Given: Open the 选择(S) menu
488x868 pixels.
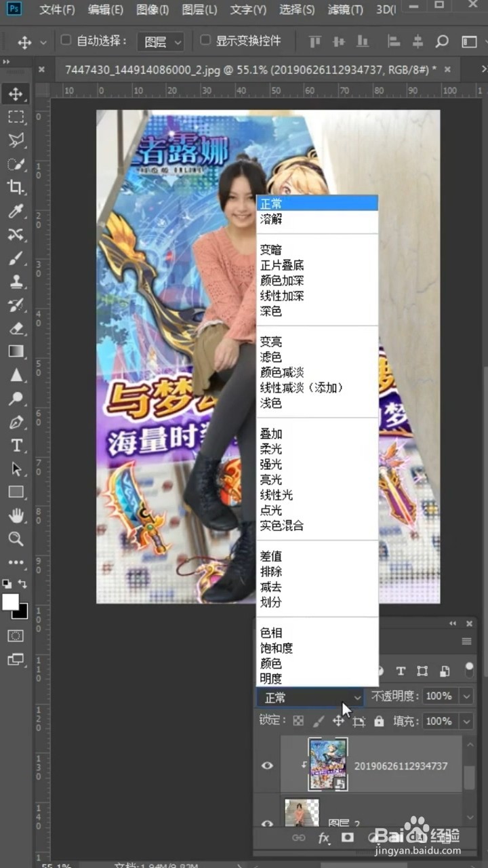Looking at the screenshot, I should pos(297,10).
